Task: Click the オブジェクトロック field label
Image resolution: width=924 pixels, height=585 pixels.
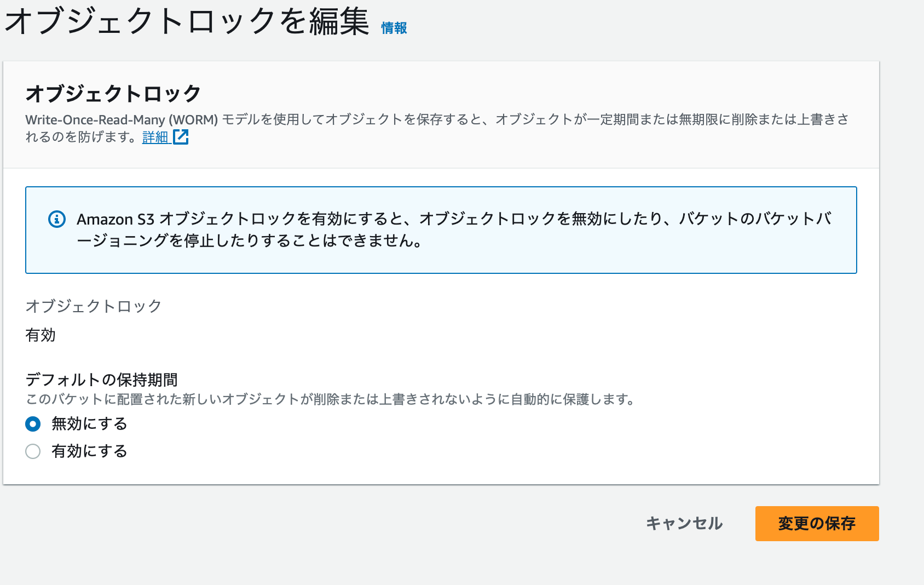Action: tap(94, 306)
